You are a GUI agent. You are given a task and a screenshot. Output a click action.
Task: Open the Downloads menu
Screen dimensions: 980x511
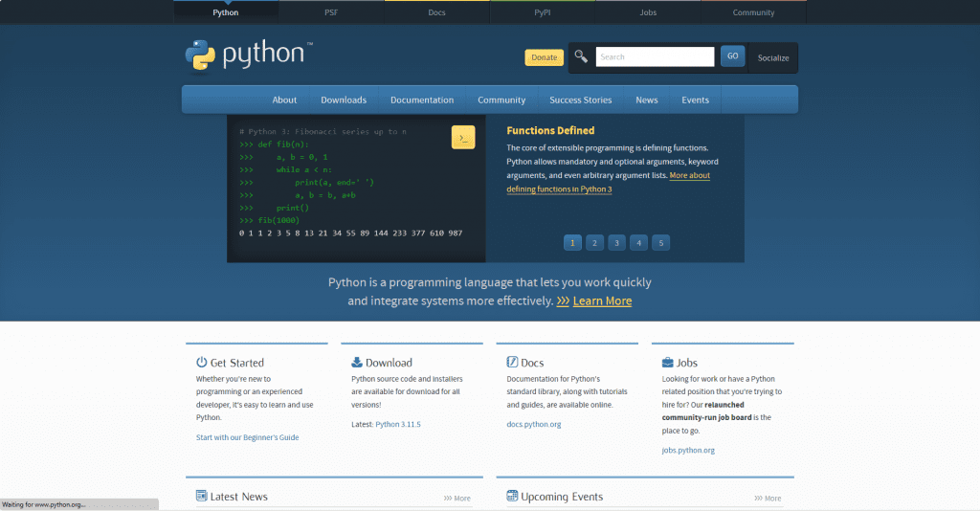(x=344, y=100)
